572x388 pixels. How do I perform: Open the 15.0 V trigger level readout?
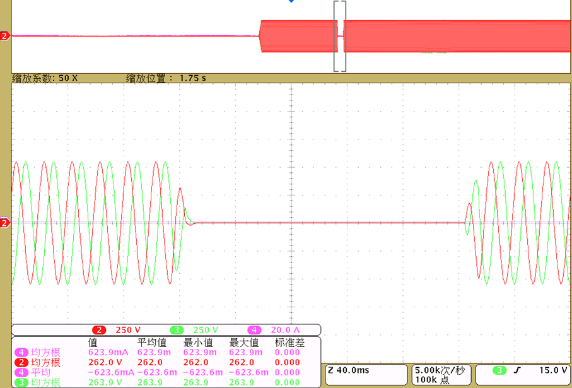click(x=553, y=370)
